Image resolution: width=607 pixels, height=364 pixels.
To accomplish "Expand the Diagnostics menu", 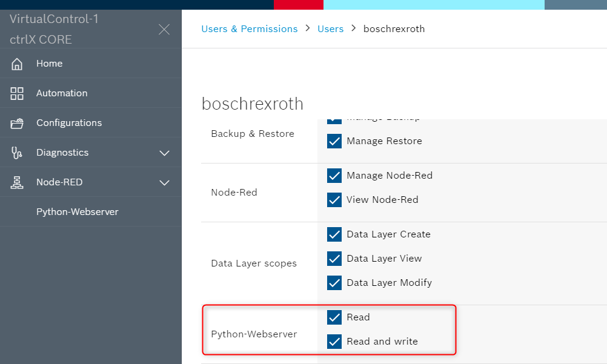I will click(164, 153).
